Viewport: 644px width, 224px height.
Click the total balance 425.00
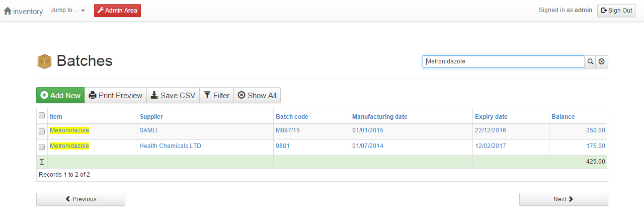click(596, 162)
